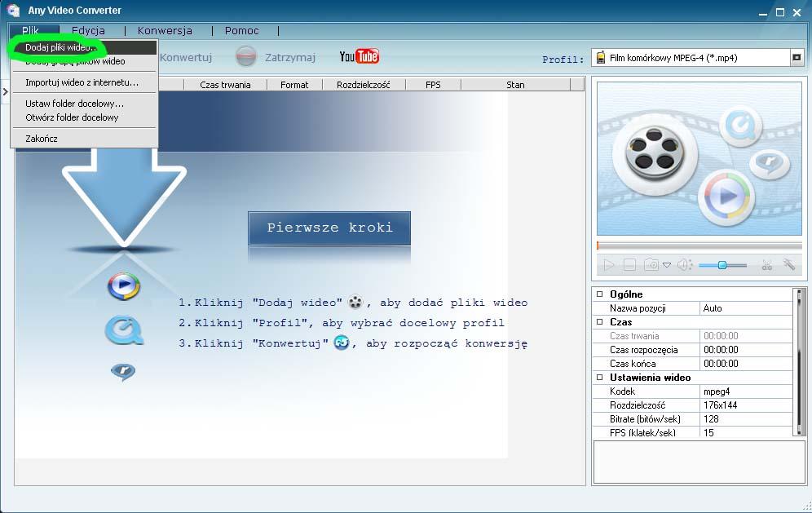Open the Konwersja menu
The image size is (812, 513).
pyautogui.click(x=165, y=30)
